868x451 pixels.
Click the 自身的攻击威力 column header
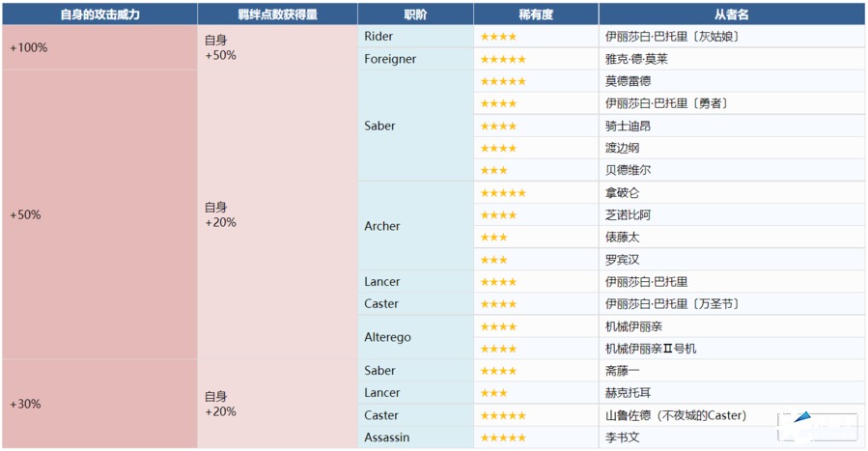99,14
